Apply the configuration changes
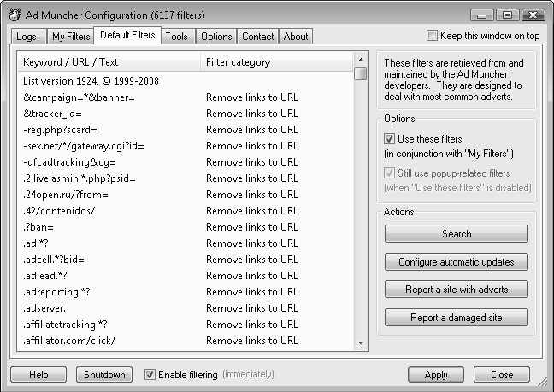Image resolution: width=554 pixels, height=392 pixels. click(x=436, y=374)
